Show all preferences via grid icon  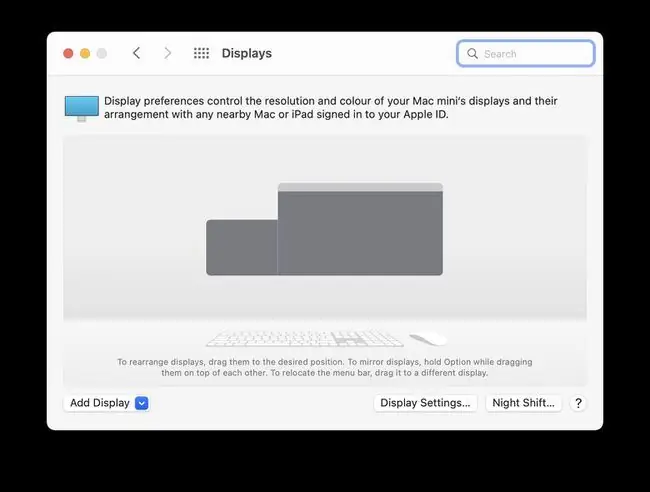[x=201, y=53]
